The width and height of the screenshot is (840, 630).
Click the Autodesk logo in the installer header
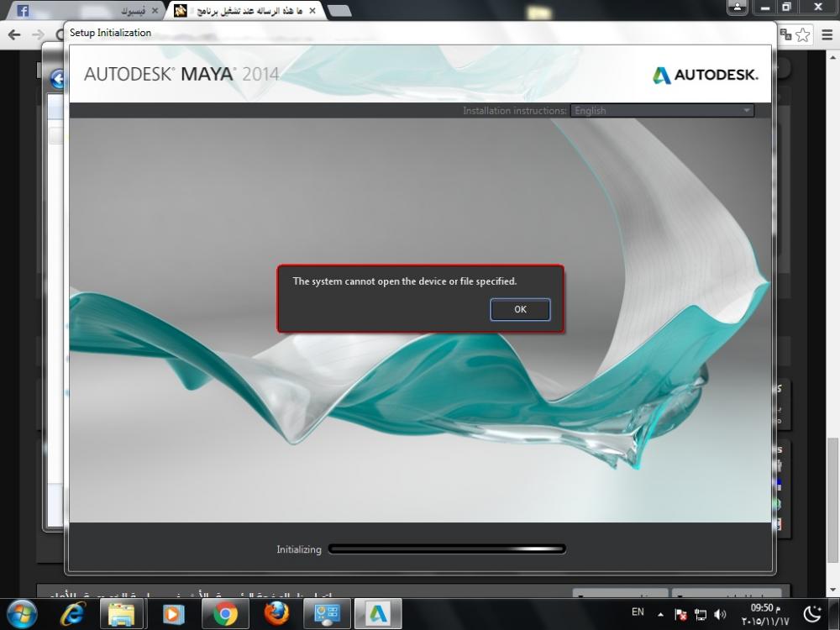(705, 75)
